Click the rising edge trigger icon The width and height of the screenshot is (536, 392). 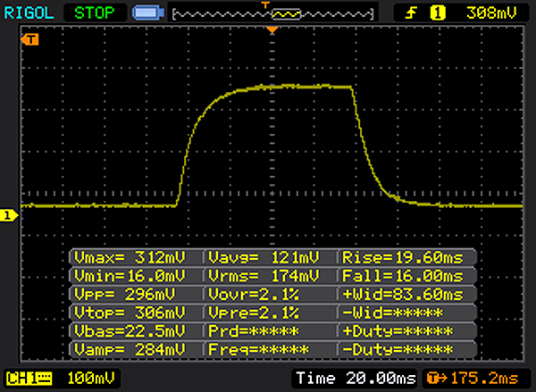click(411, 13)
